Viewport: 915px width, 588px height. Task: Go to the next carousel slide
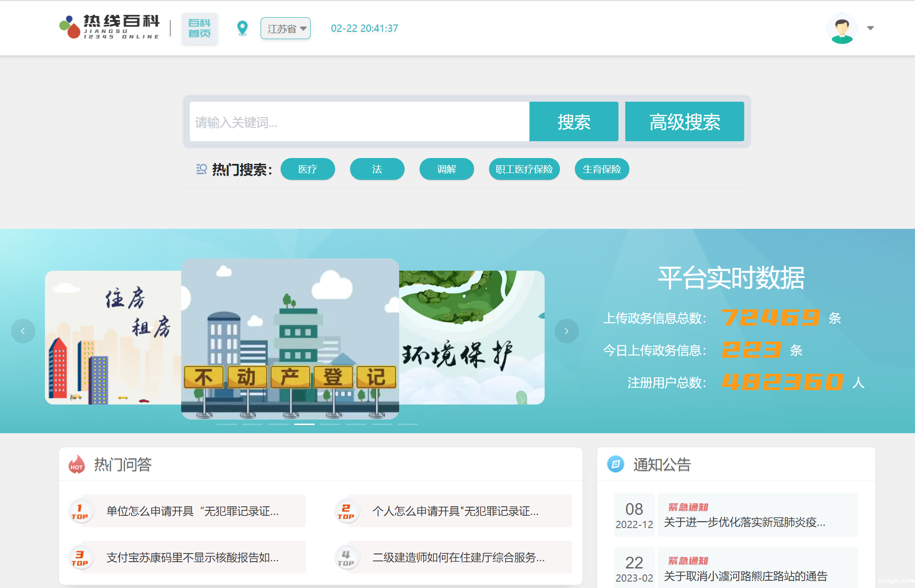(566, 331)
